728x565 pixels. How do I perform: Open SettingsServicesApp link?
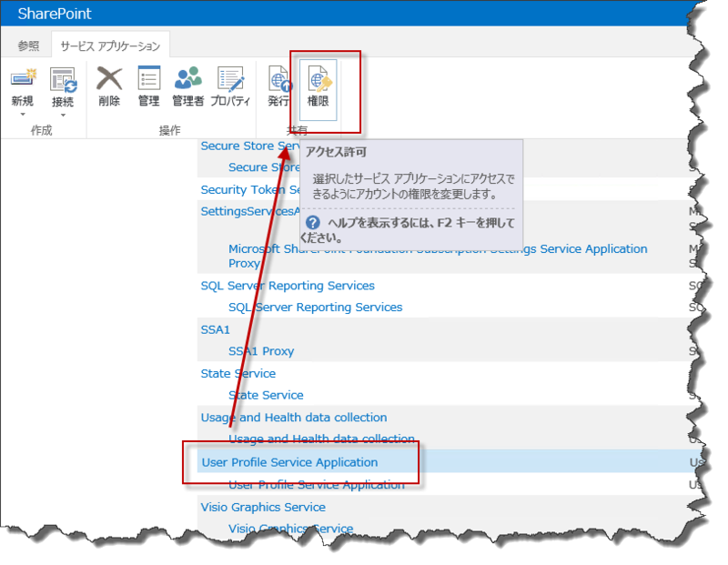point(249,211)
